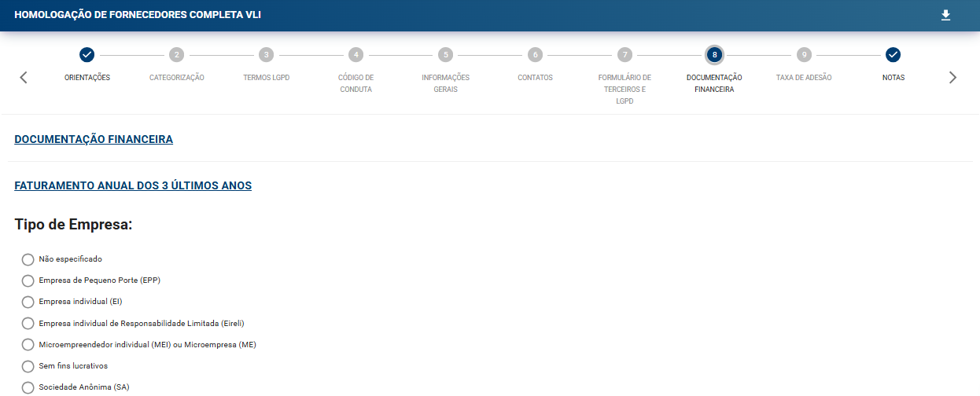This screenshot has height=396, width=980.
Task: Select Microempreendedor individual (MEI) option
Action: tap(28, 345)
